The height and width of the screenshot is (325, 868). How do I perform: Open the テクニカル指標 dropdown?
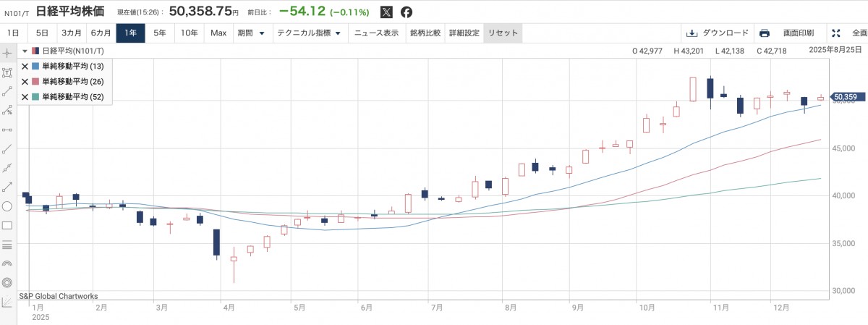click(x=309, y=33)
